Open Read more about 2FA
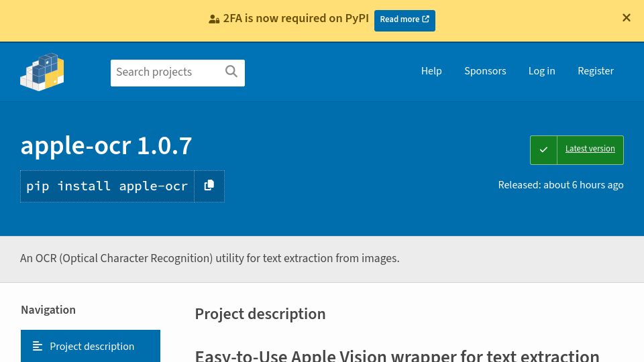The height and width of the screenshot is (362, 644). [405, 20]
